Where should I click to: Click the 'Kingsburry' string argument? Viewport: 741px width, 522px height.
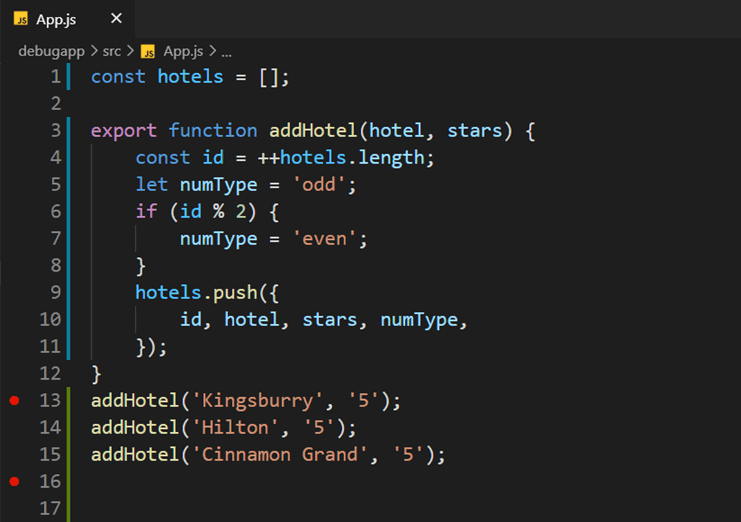[x=258, y=401]
